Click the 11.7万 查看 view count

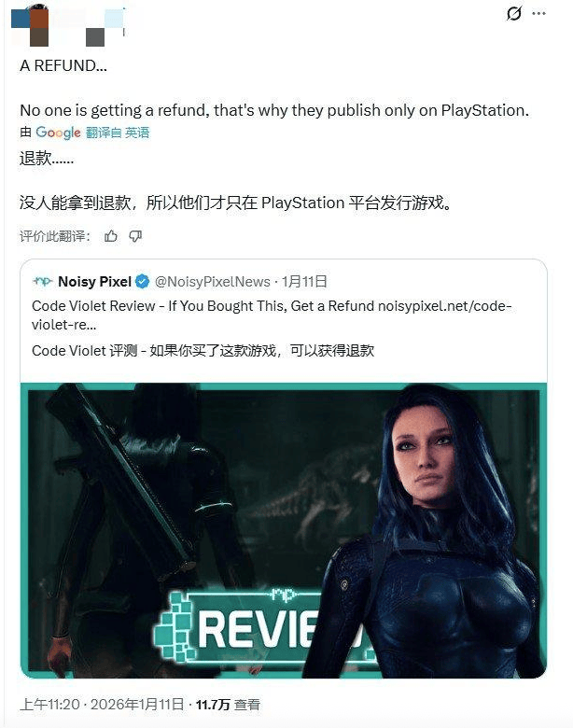(x=228, y=705)
